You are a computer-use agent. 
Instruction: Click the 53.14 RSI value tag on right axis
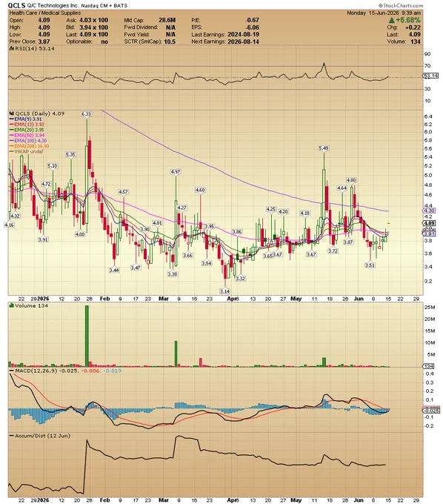click(x=431, y=76)
